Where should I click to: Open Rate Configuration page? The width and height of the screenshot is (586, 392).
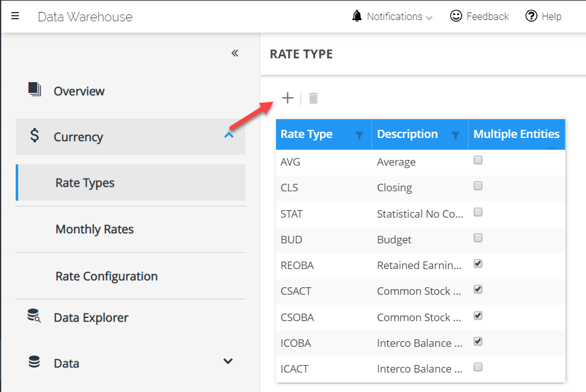point(107,276)
